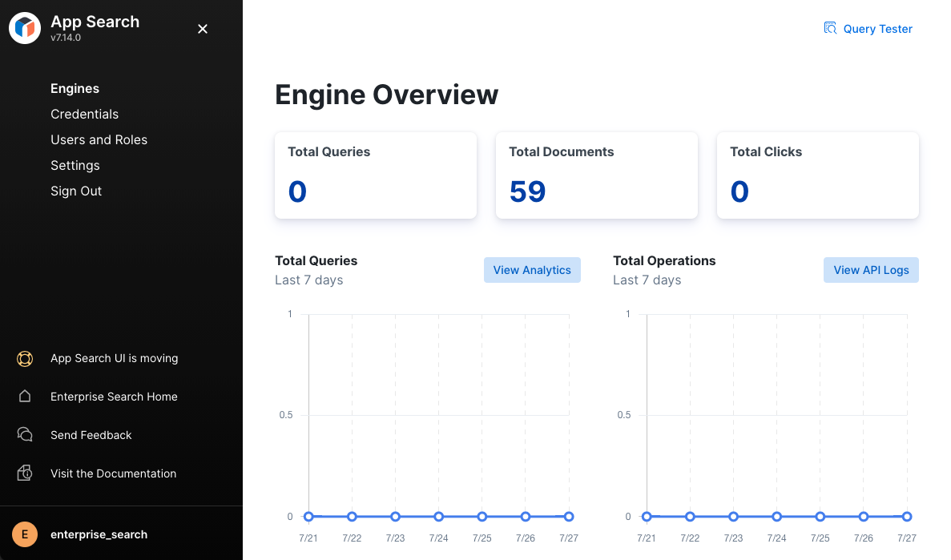The image size is (951, 560).
Task: Click the enterprise_search user avatar
Action: (x=24, y=534)
